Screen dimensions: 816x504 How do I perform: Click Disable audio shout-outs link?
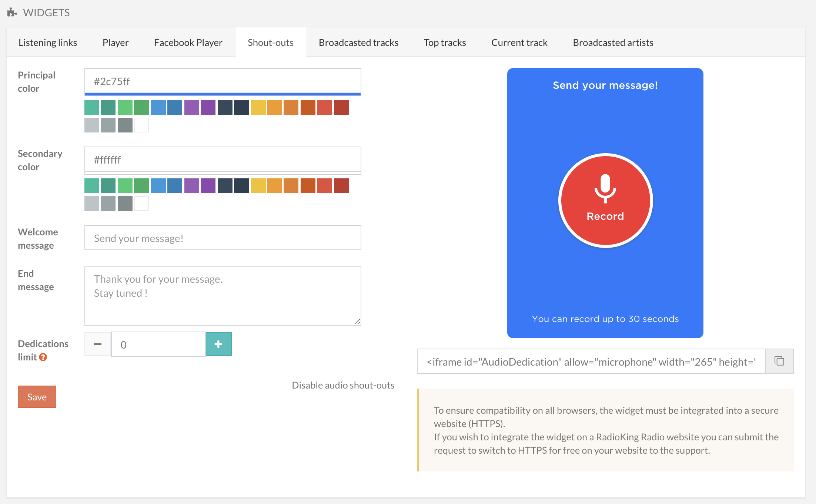tap(343, 385)
